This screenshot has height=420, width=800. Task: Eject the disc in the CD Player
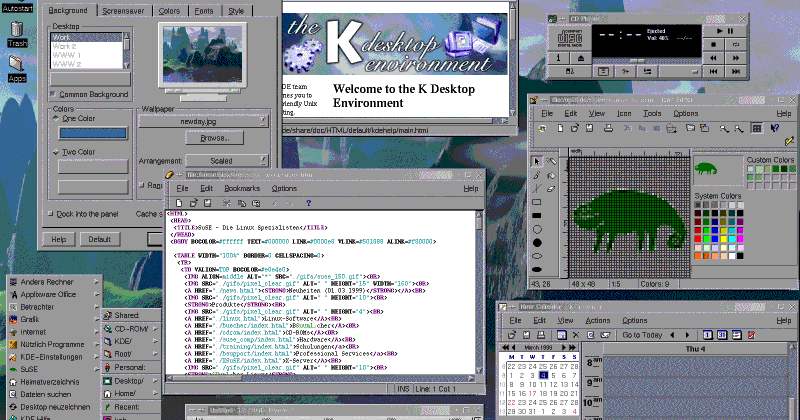coord(581,58)
